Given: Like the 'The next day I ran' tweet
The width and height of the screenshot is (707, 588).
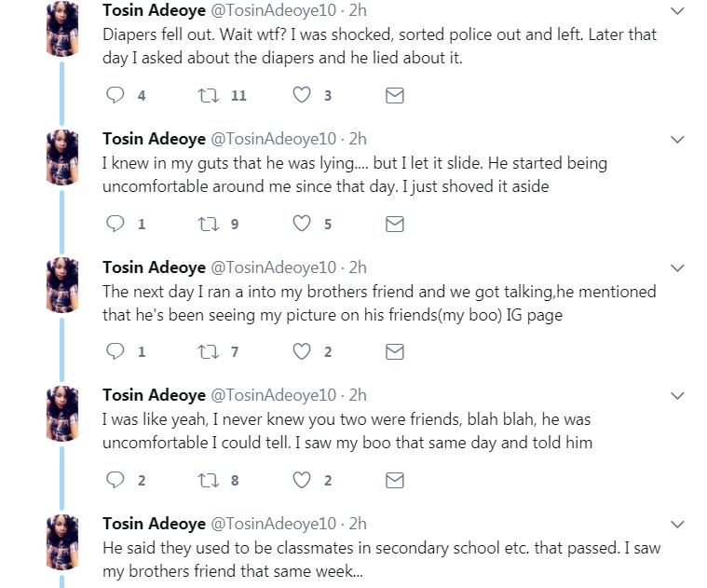Looking at the screenshot, I should click(302, 351).
